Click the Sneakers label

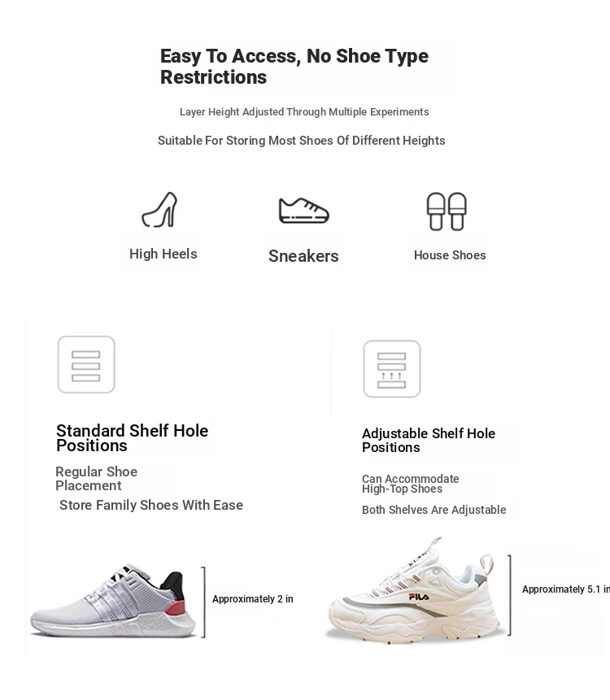tap(303, 256)
